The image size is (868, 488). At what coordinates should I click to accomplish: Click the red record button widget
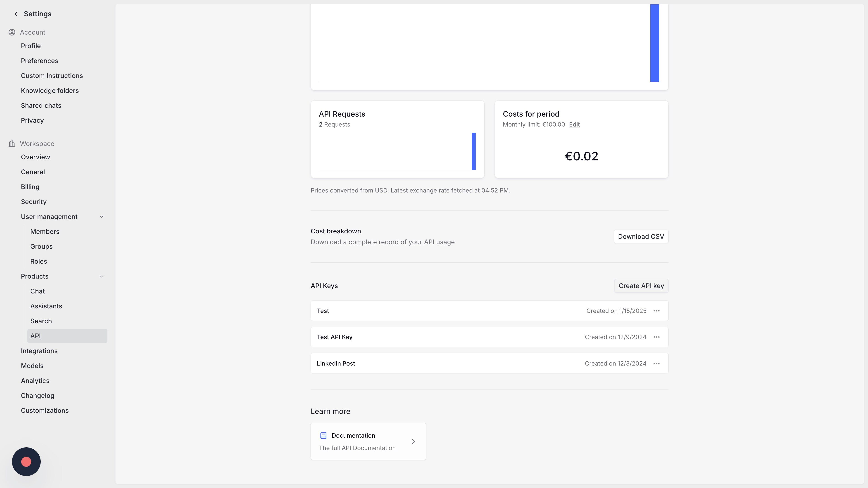click(x=26, y=462)
